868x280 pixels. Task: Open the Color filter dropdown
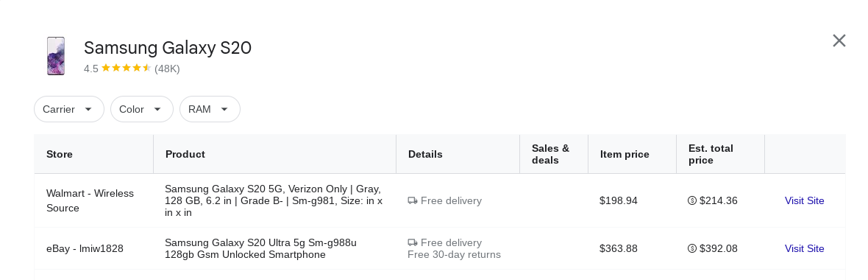click(x=142, y=109)
